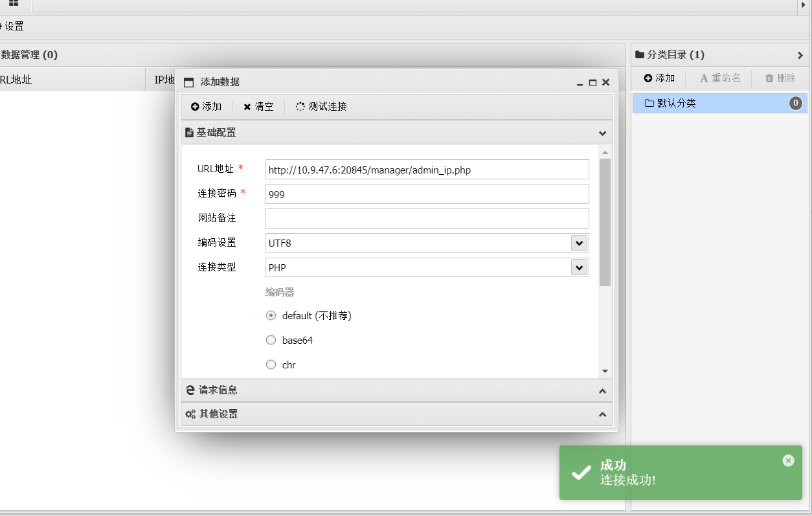Click the 其他设置 gears icon
The width and height of the screenshot is (812, 516).
click(x=190, y=414)
